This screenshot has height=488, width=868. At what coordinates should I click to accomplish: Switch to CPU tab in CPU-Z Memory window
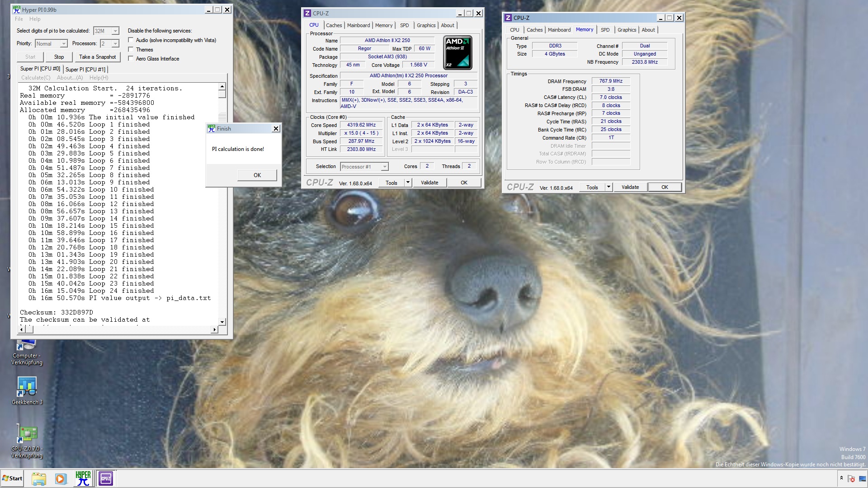pyautogui.click(x=514, y=30)
